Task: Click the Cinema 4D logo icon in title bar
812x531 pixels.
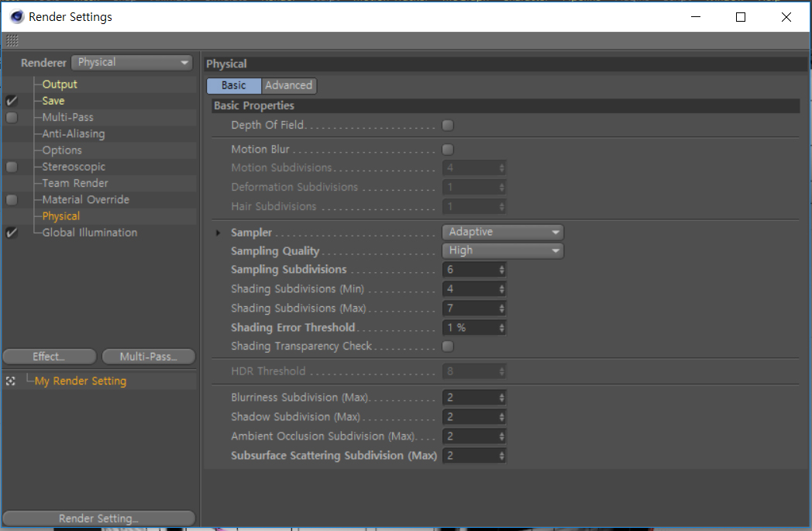Action: click(16, 16)
